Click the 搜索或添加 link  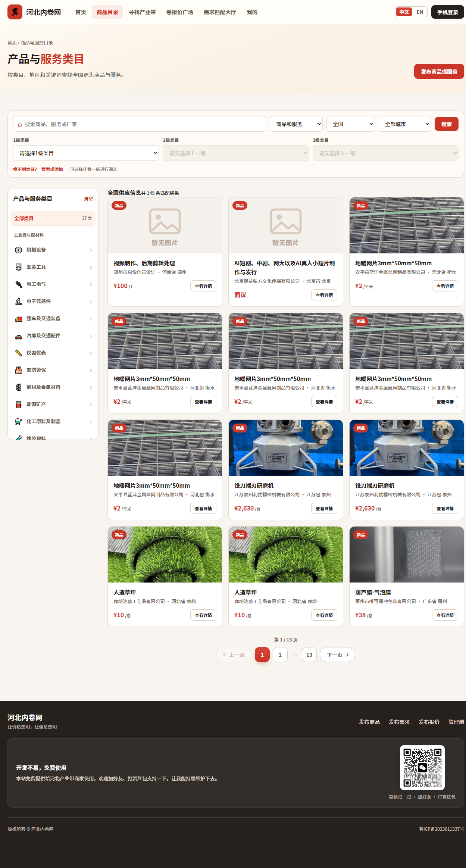(52, 169)
